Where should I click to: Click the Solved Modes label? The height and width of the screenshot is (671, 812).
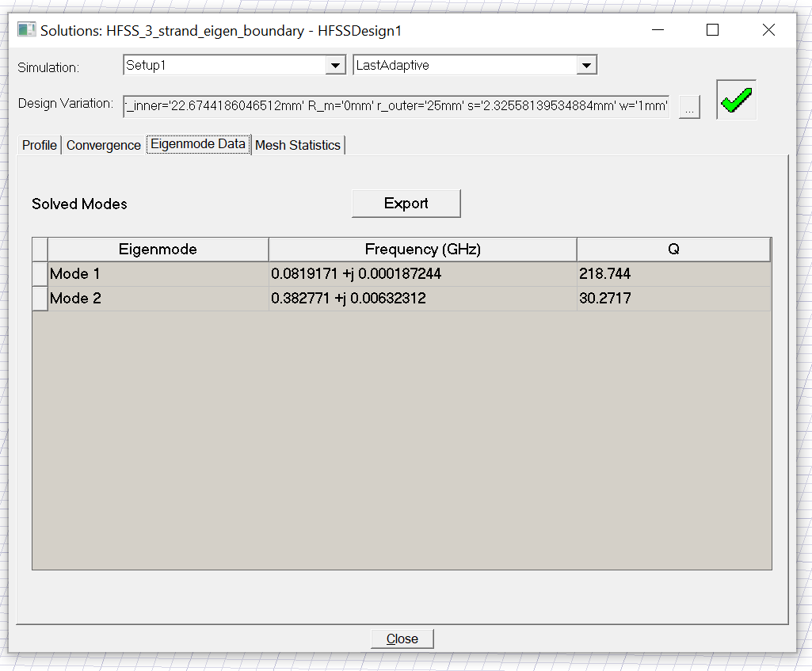pos(79,204)
